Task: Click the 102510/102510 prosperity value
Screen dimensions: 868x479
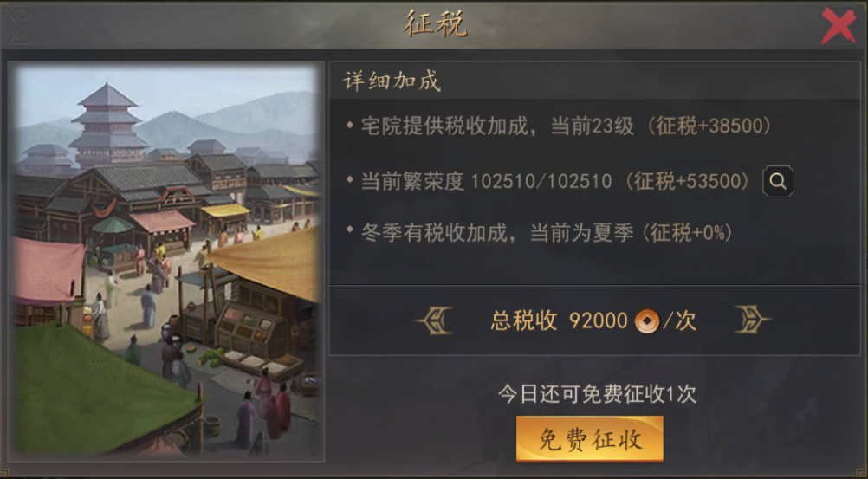Action: pyautogui.click(x=541, y=182)
